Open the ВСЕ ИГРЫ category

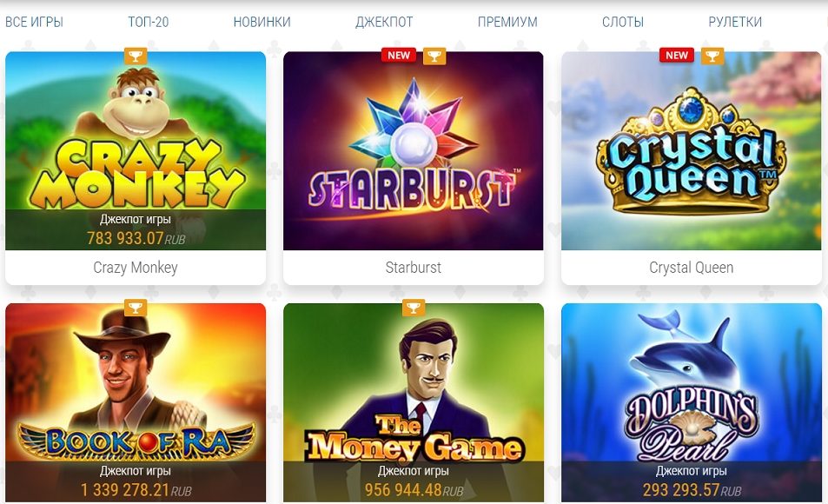pyautogui.click(x=35, y=22)
